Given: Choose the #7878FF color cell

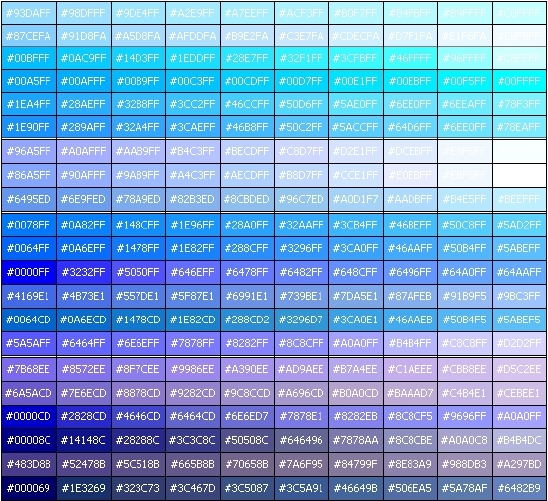Looking at the screenshot, I should pos(193,343).
